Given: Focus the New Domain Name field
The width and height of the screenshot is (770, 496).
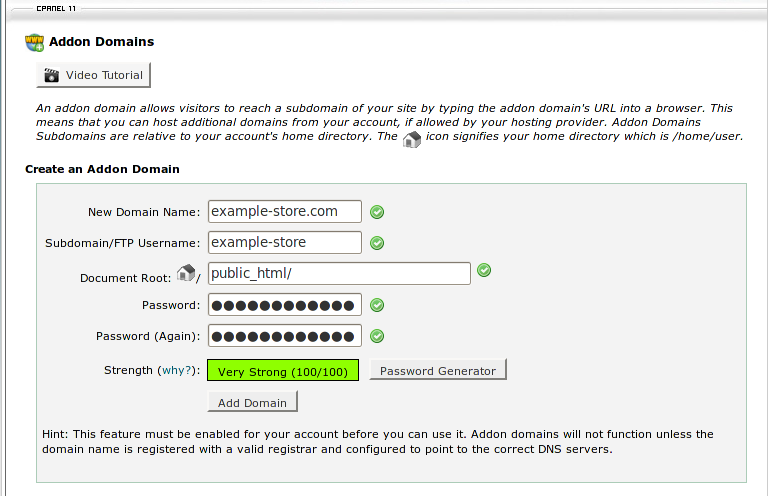Looking at the screenshot, I should [285, 211].
